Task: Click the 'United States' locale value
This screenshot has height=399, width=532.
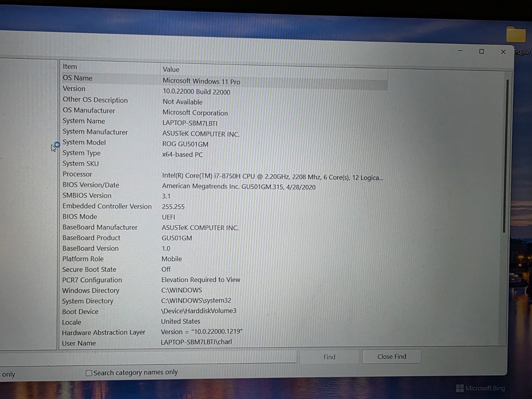Action: [x=181, y=322]
